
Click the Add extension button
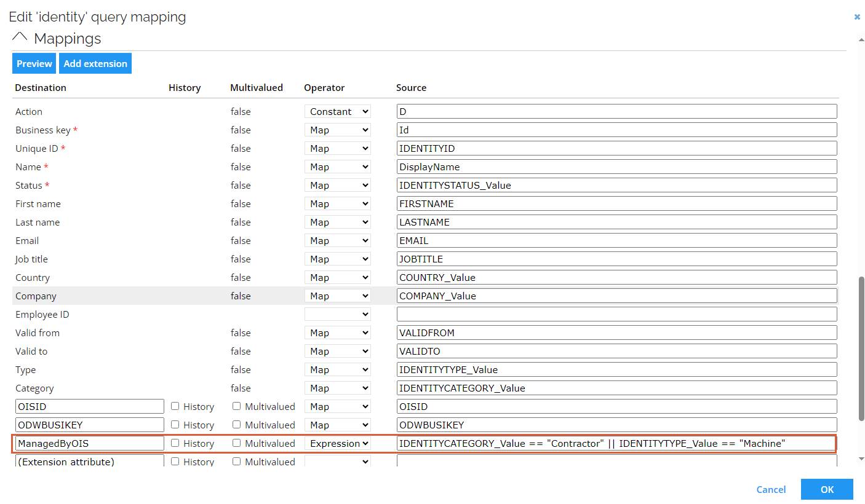(95, 63)
